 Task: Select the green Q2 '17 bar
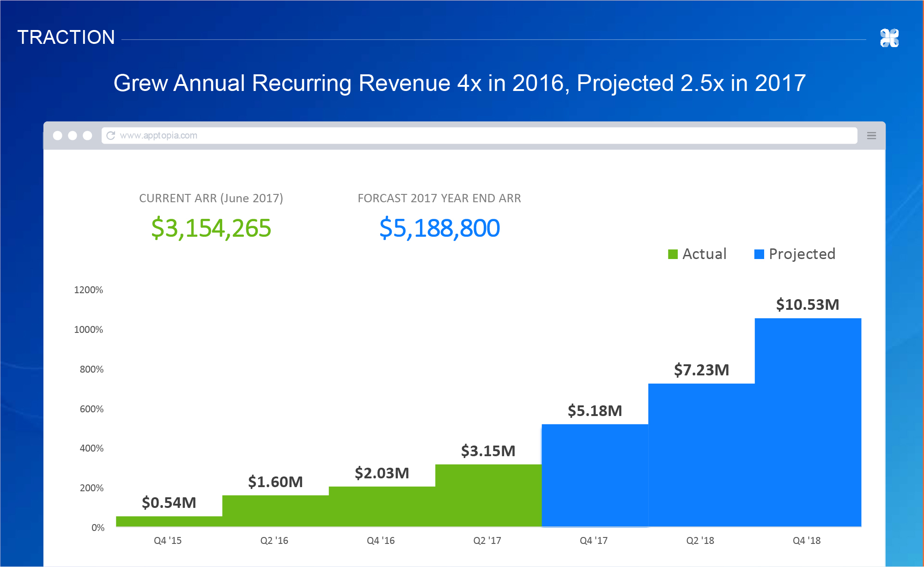point(488,495)
